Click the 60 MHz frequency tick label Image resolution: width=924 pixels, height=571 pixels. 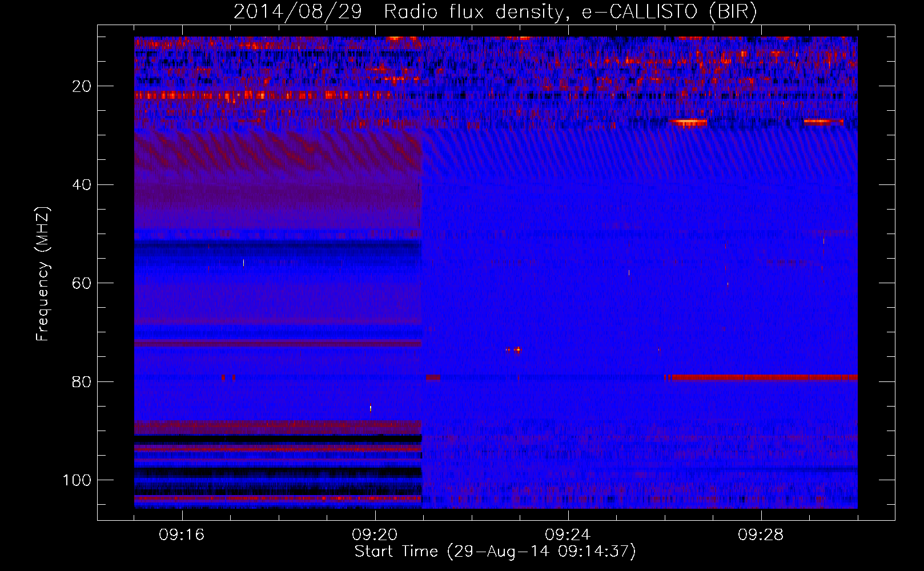pos(82,283)
